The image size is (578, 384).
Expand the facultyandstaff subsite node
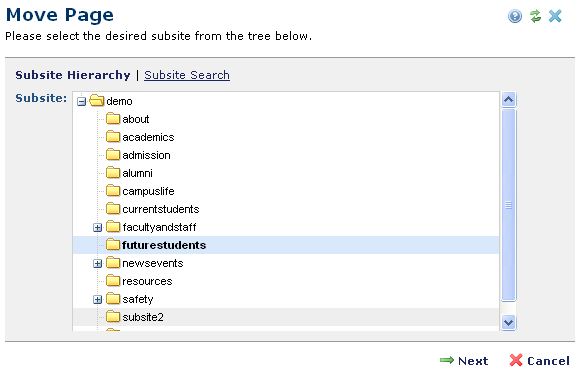tap(97, 227)
